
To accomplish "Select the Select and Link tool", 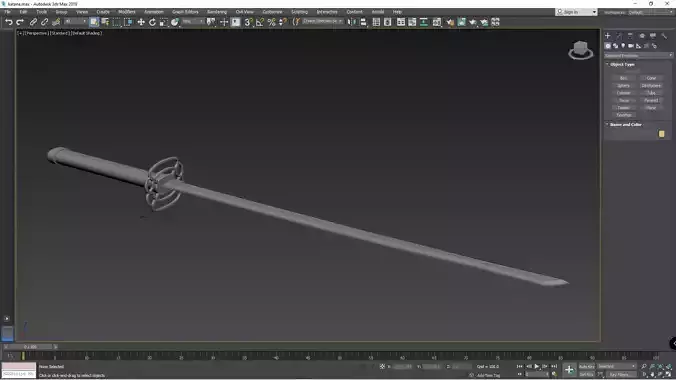I will coord(33,22).
